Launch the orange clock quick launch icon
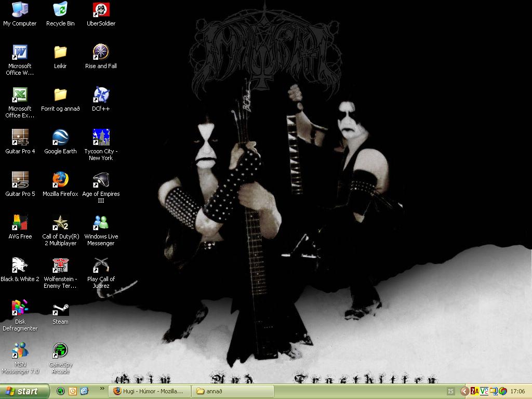 click(x=73, y=391)
